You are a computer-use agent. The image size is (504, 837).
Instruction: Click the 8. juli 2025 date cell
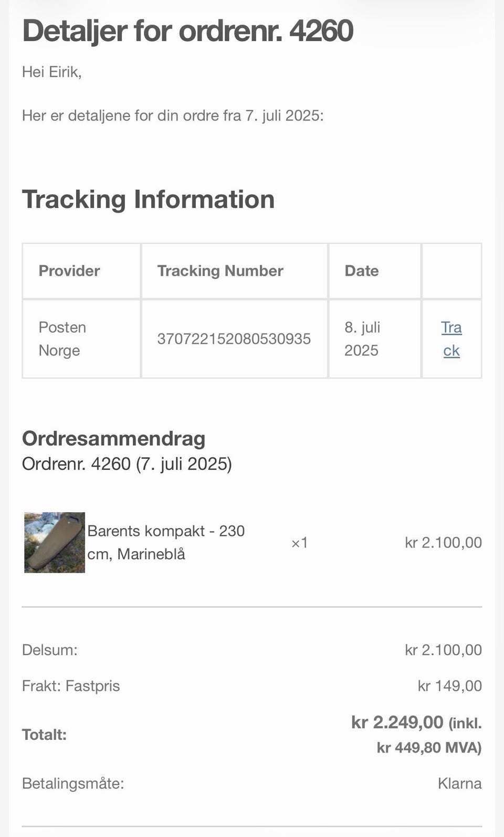(x=362, y=339)
